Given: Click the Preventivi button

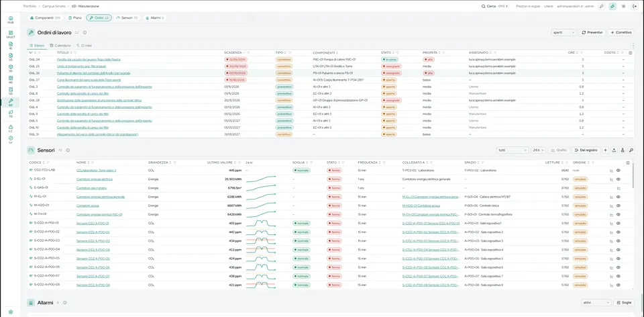Looking at the screenshot, I should tap(592, 32).
